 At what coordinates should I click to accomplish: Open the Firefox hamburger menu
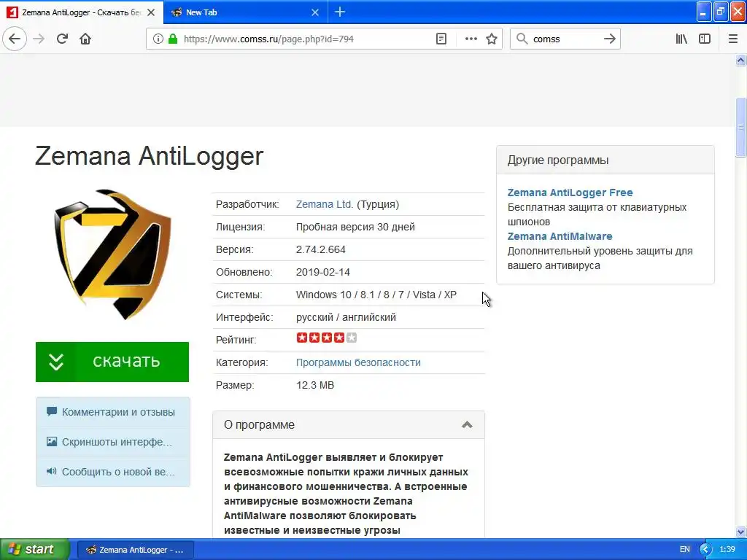732,39
